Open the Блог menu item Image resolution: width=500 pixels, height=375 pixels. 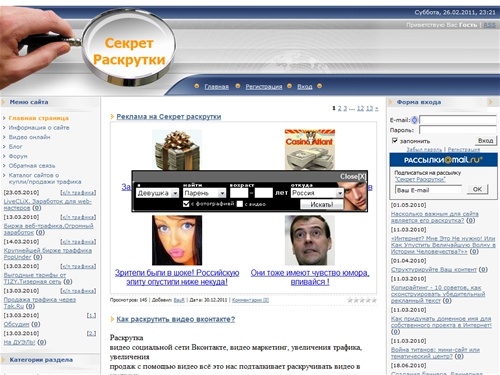[15, 146]
